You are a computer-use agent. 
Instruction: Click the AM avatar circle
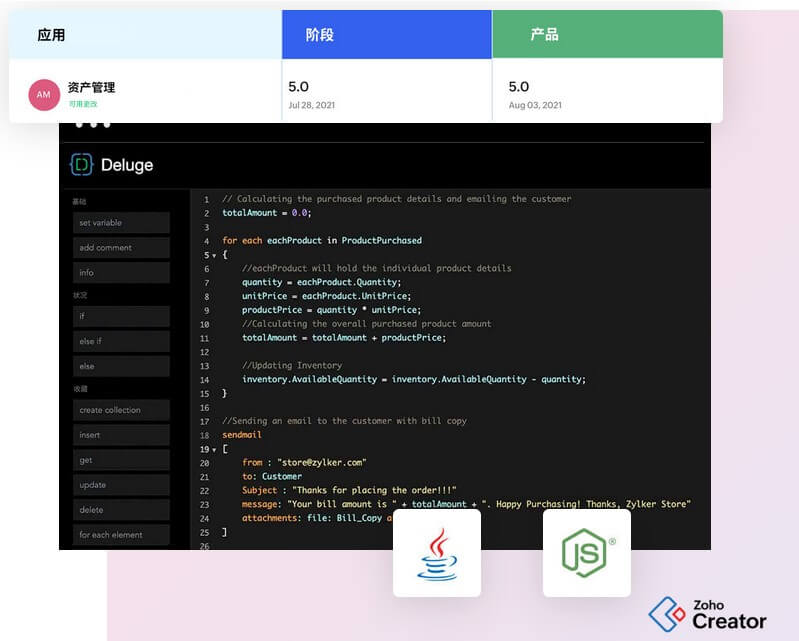point(44,95)
